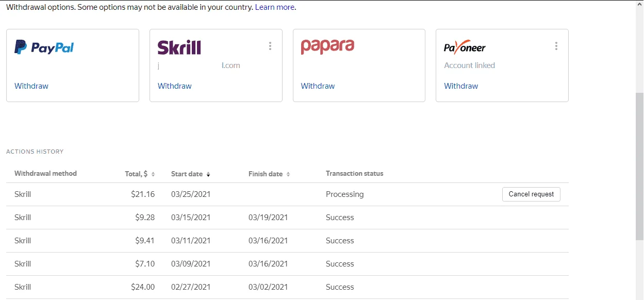The image size is (644, 300).
Task: Click the ACTIONS HISTORY heading
Action: [35, 152]
